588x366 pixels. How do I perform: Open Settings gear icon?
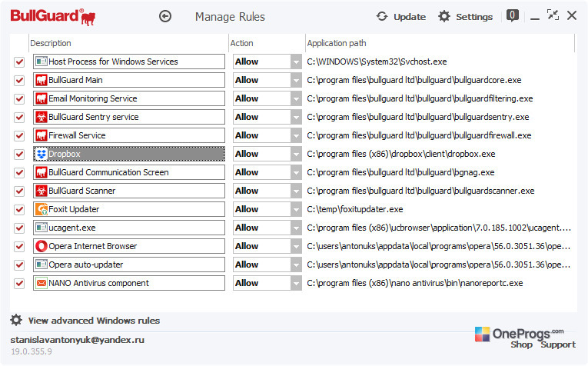[444, 16]
